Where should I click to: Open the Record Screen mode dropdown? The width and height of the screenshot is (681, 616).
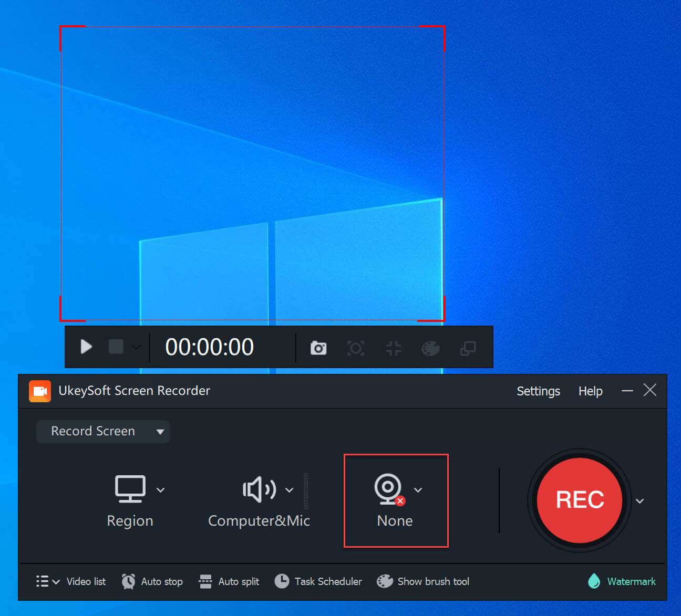pyautogui.click(x=103, y=431)
